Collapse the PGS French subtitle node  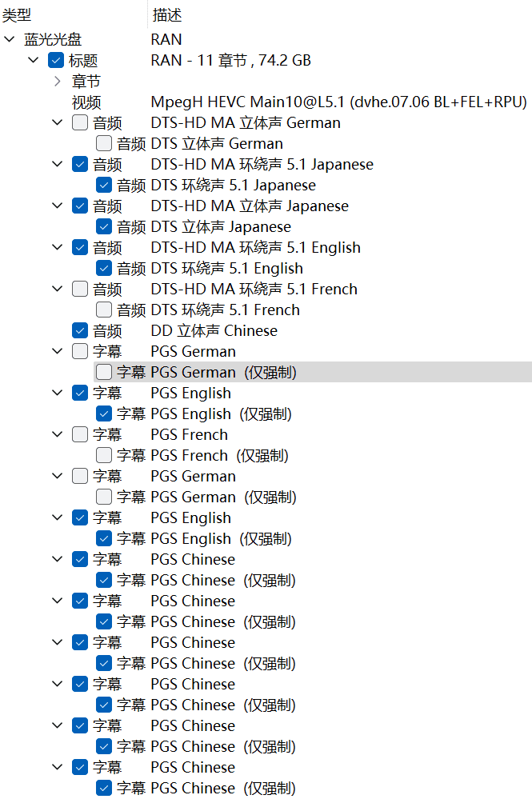click(57, 434)
